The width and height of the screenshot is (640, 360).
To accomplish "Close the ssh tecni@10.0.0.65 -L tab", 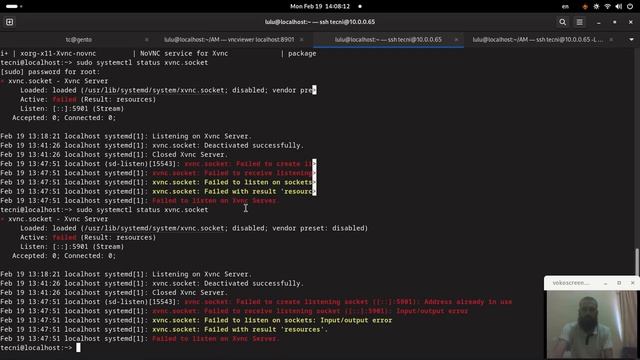I will coord(611,40).
